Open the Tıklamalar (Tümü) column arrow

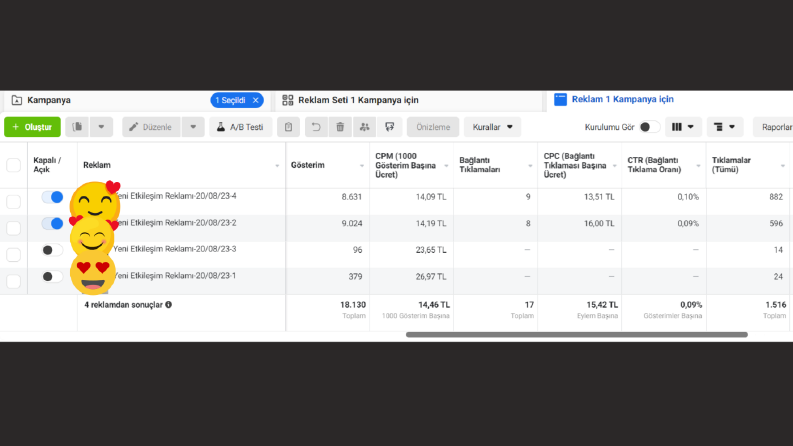tap(782, 166)
